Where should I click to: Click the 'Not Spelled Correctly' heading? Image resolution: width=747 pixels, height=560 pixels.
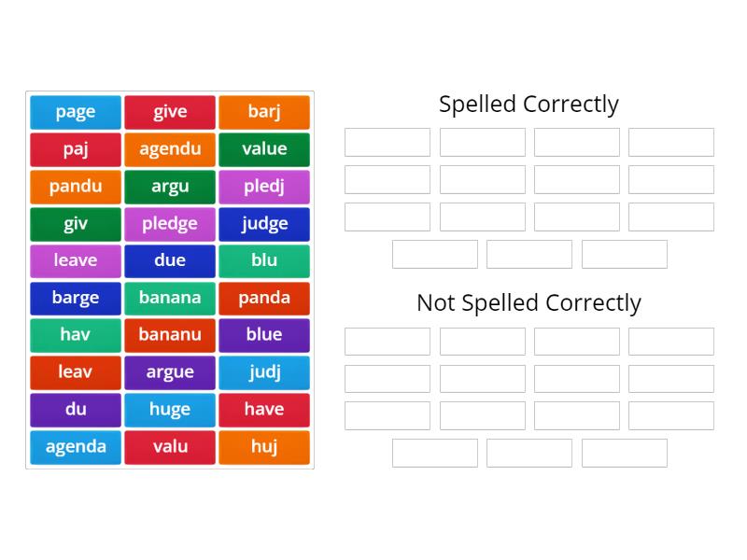coord(529,302)
